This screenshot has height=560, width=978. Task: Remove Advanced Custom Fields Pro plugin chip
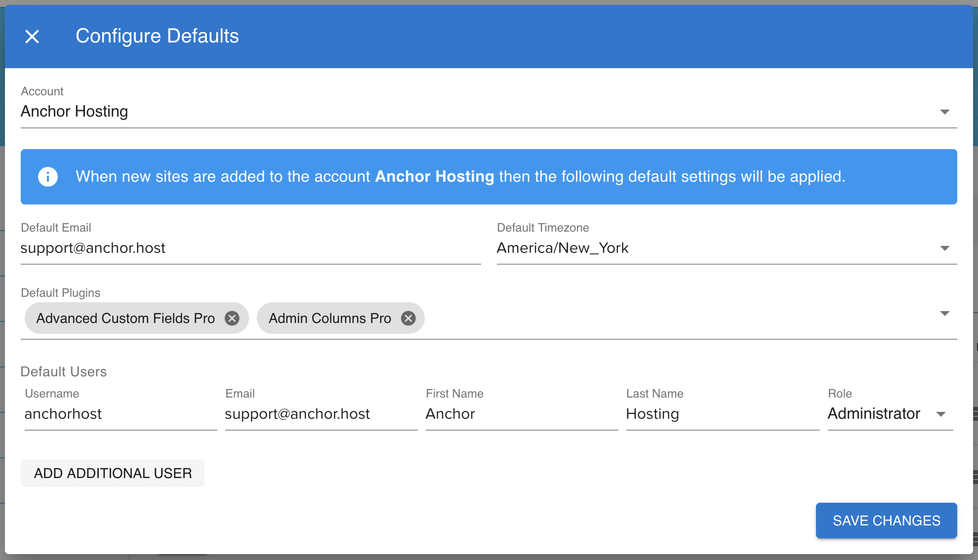[x=232, y=319]
